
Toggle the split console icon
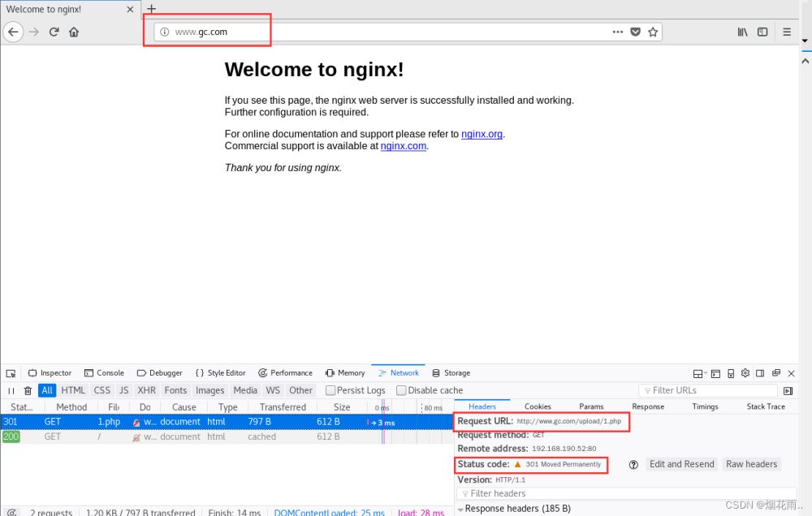pos(715,374)
